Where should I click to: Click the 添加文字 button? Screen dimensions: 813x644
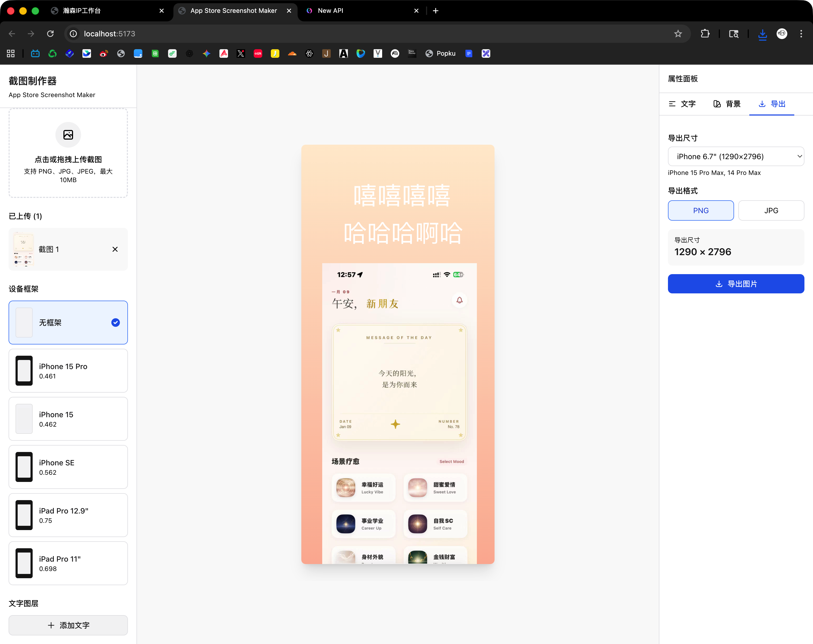click(68, 625)
